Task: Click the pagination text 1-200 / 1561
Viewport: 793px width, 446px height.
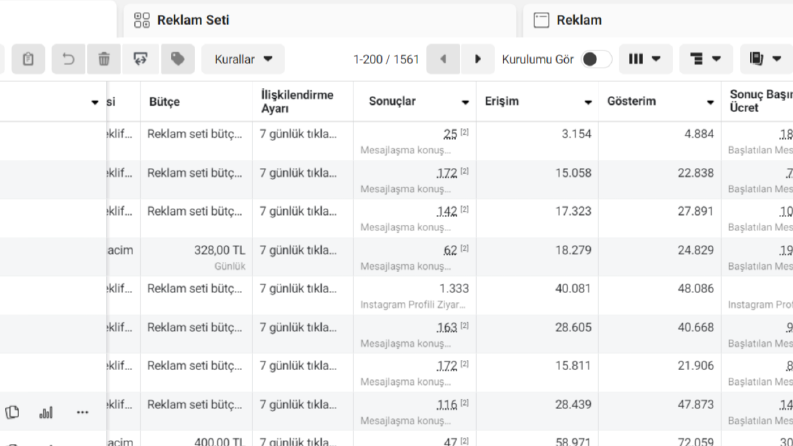Action: (x=386, y=60)
